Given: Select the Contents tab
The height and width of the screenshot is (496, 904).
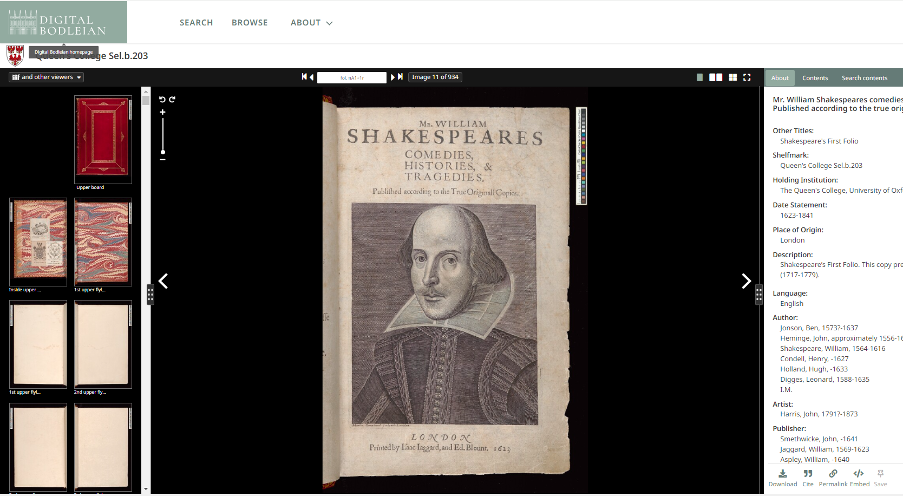Looking at the screenshot, I should [815, 78].
